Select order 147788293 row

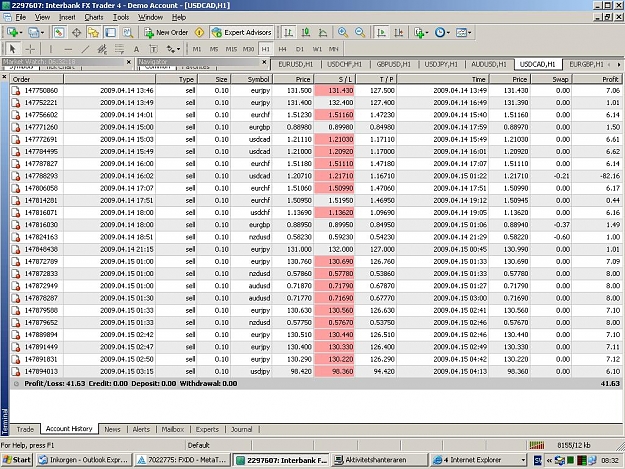316,176
